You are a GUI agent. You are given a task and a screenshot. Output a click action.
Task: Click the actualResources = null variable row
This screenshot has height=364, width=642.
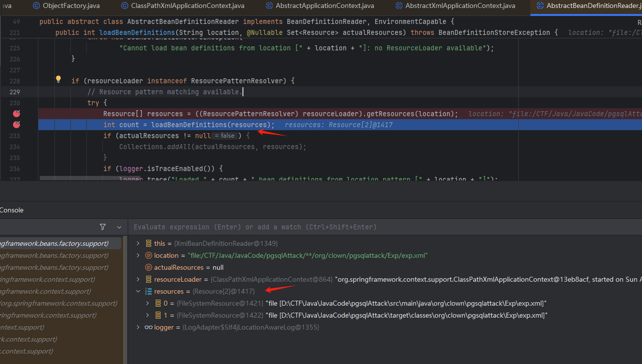pos(385,267)
